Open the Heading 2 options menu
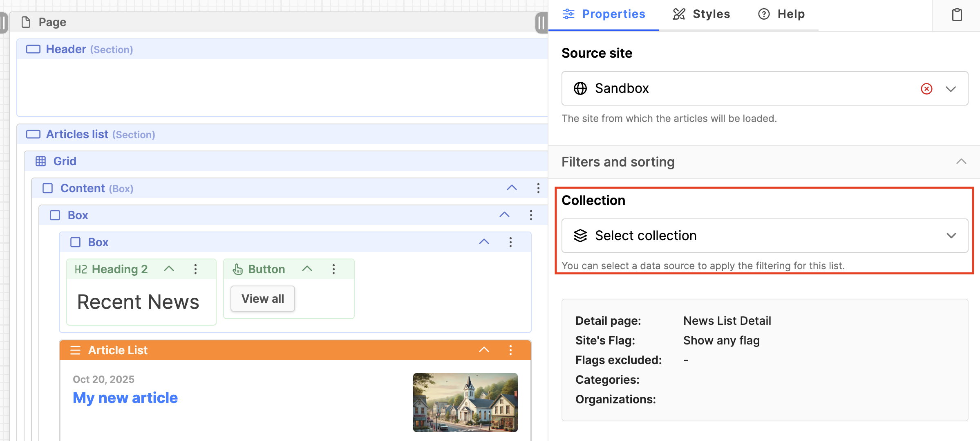This screenshot has height=441, width=980. click(195, 269)
